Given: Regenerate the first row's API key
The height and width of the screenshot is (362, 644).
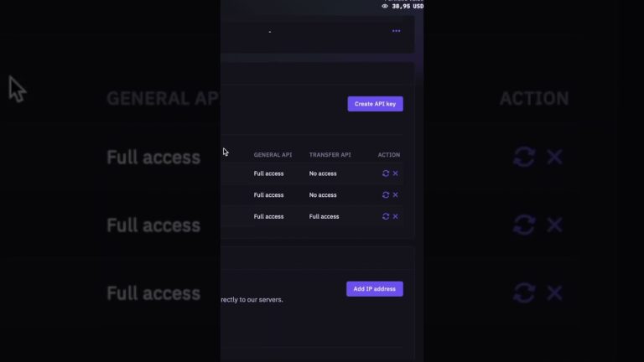Looking at the screenshot, I should click(386, 173).
